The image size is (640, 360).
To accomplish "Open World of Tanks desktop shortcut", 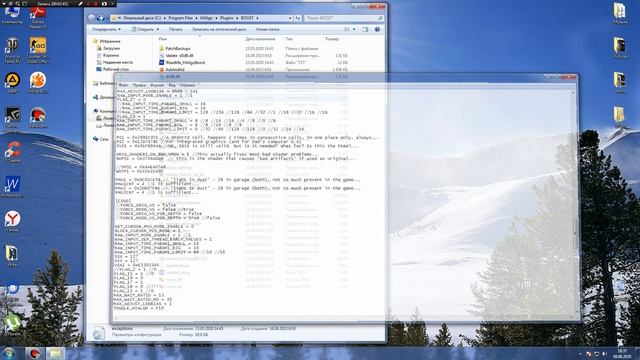I will pos(12,50).
